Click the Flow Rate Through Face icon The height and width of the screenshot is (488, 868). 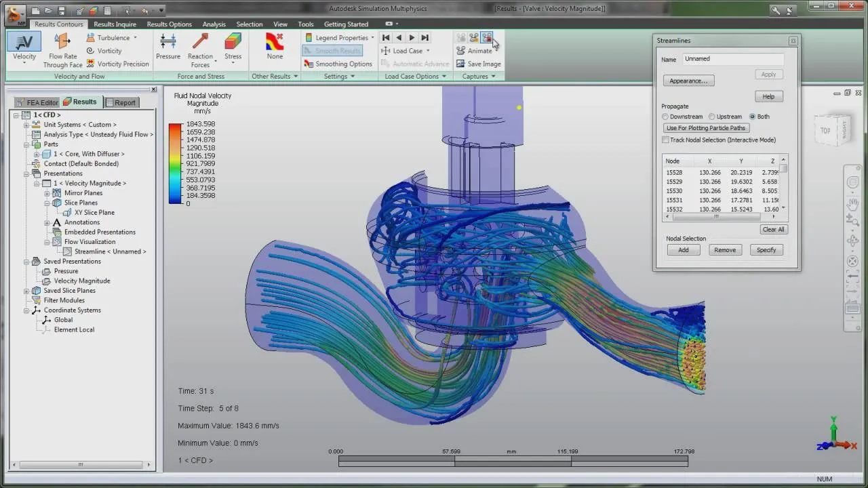pos(62,43)
